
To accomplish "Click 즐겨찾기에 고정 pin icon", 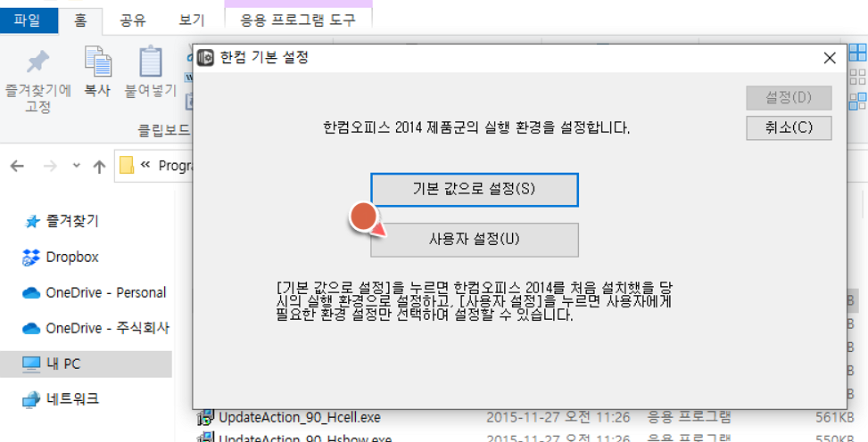I will [x=37, y=61].
